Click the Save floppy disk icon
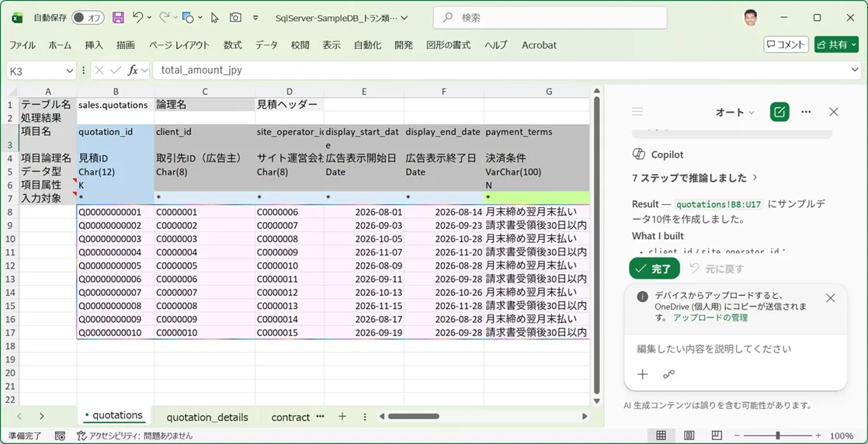Viewport: 868px width, 444px height. pos(118,18)
